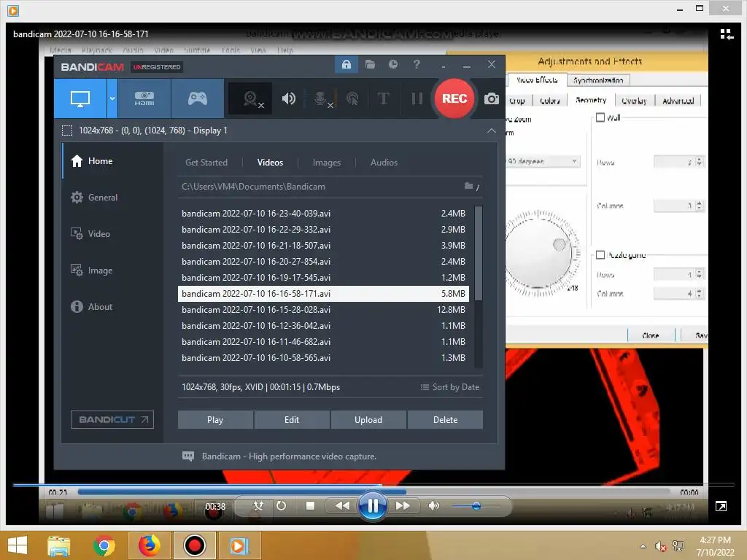This screenshot has height=560, width=747.
Task: Click the shuffle icon in player controls
Action: tap(258, 506)
